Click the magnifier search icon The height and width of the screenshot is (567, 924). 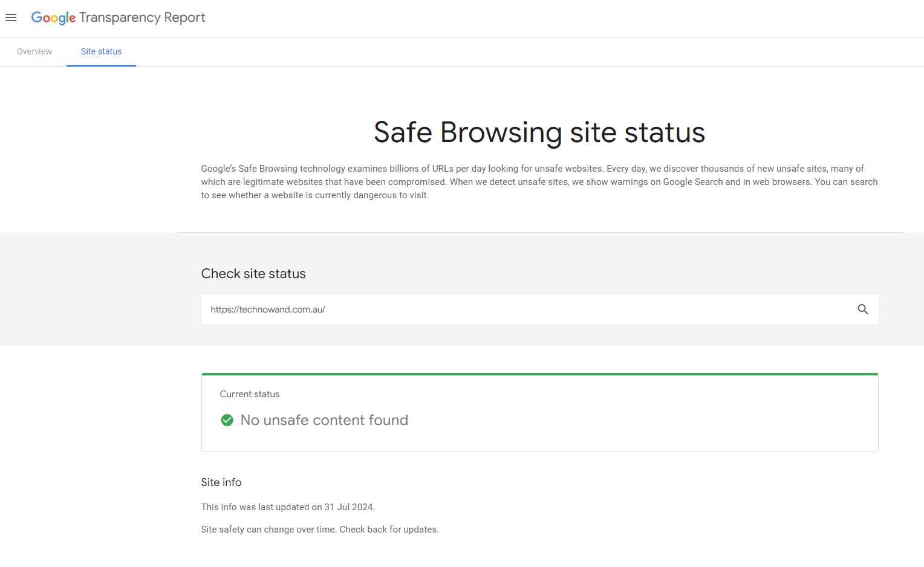[x=862, y=309]
